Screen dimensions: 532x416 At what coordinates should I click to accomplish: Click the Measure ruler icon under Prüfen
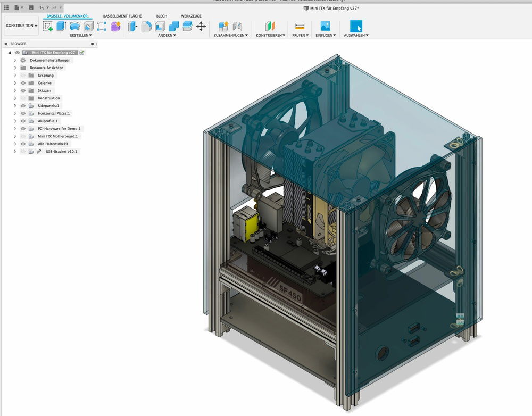pyautogui.click(x=300, y=26)
